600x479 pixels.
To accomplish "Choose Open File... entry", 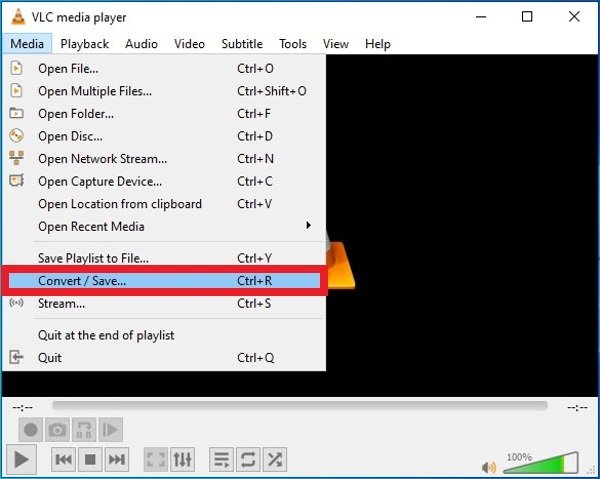I will tap(164, 68).
